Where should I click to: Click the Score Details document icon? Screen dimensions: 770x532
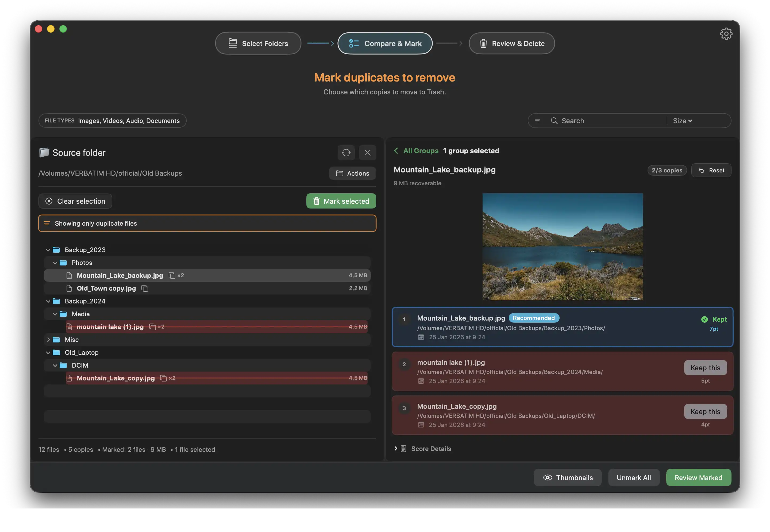(x=403, y=449)
